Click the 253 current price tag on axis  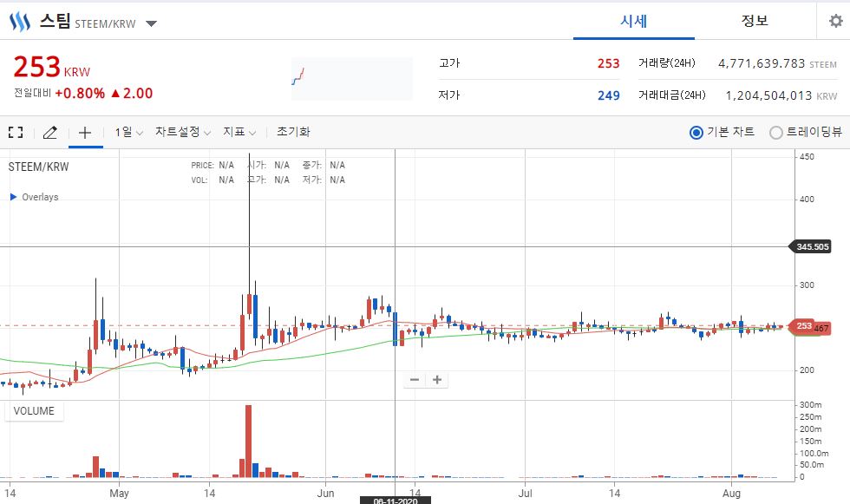(x=801, y=326)
